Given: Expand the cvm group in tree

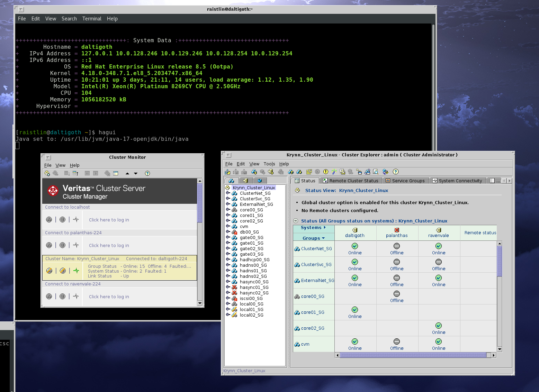Looking at the screenshot, I should pos(228,226).
